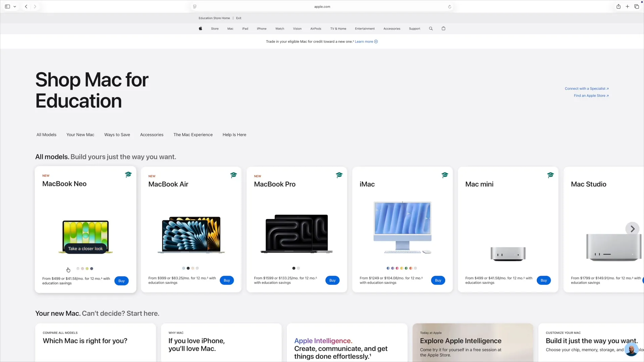Buy the iMac
Image resolution: width=644 pixels, height=362 pixels.
point(438,281)
